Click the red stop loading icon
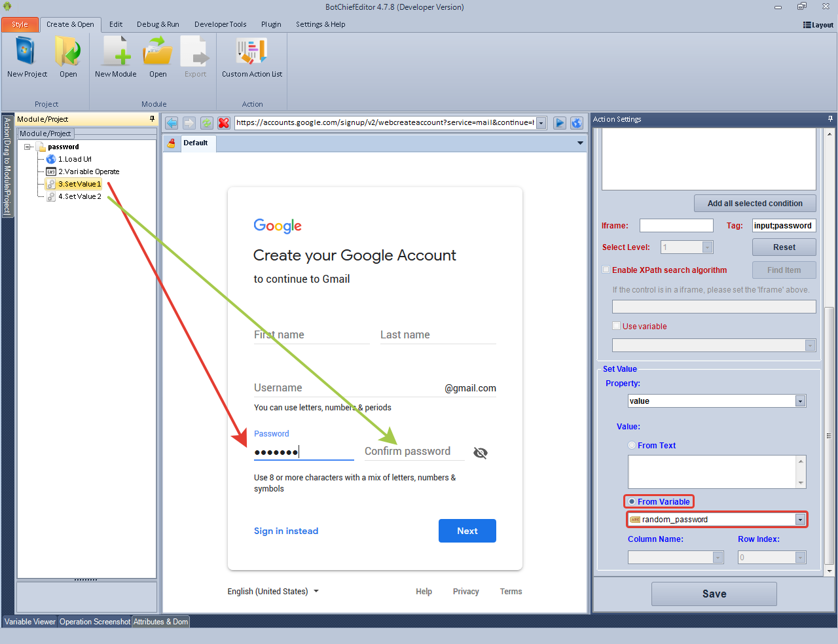 (224, 123)
